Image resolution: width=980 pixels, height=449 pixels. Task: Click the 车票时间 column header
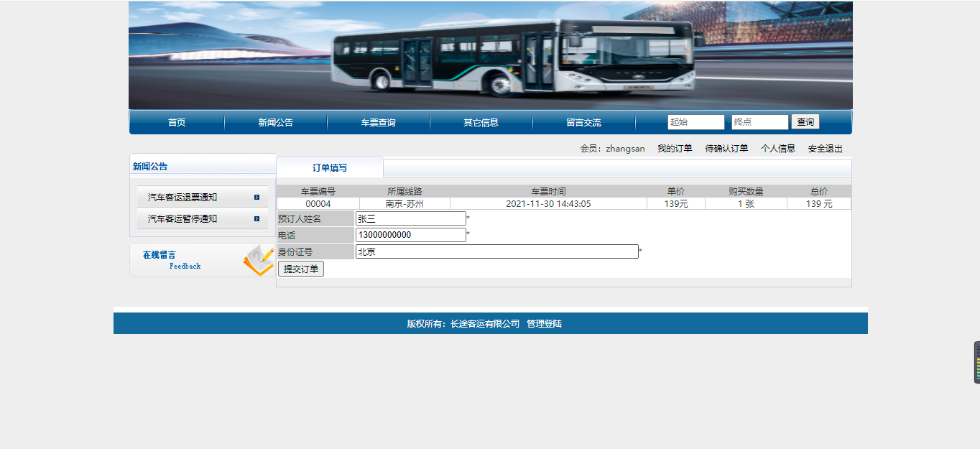click(x=548, y=192)
